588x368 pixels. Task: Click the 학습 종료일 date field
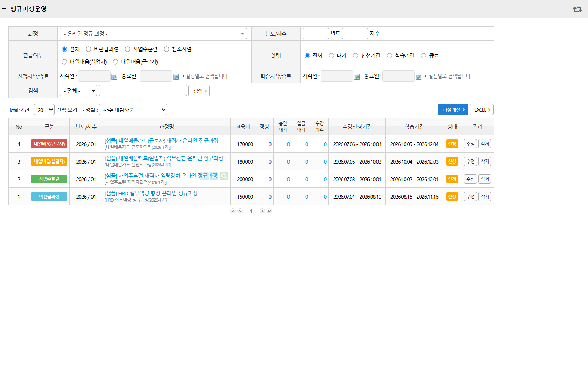[399, 76]
